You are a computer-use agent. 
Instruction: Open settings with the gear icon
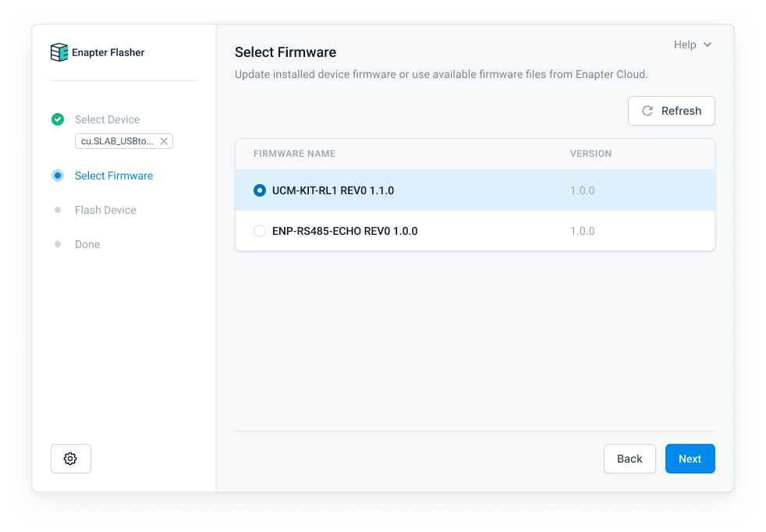coord(70,459)
